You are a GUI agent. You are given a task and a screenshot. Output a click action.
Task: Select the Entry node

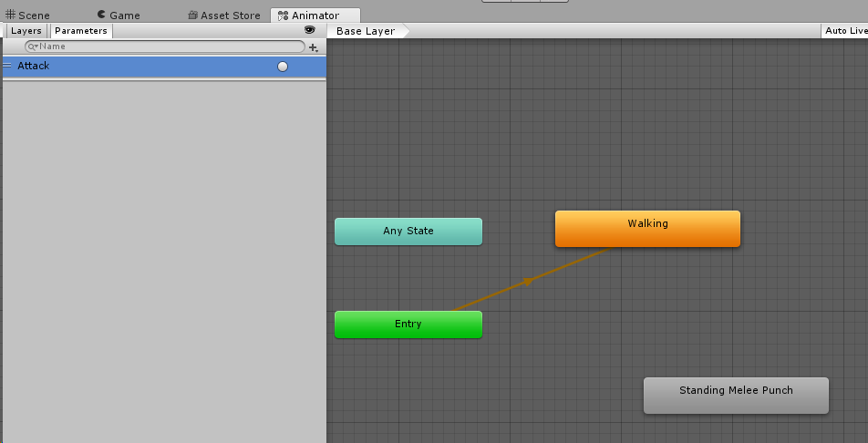[x=408, y=324]
